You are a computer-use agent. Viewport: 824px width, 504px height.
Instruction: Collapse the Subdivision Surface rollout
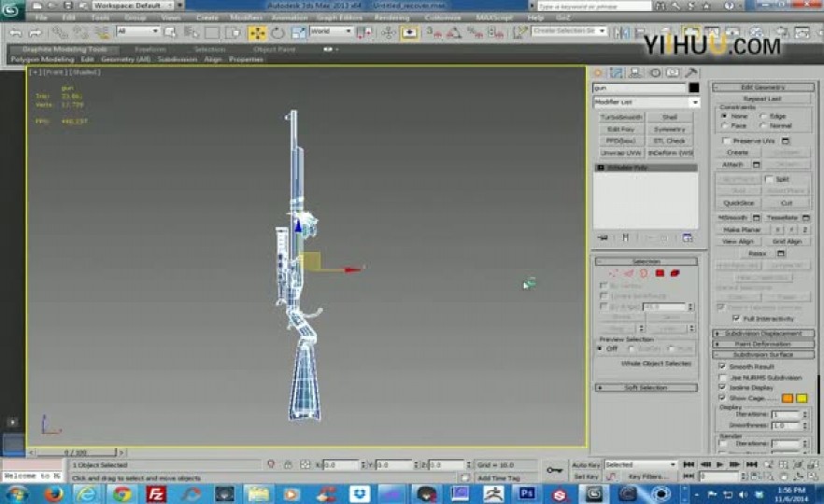(763, 355)
